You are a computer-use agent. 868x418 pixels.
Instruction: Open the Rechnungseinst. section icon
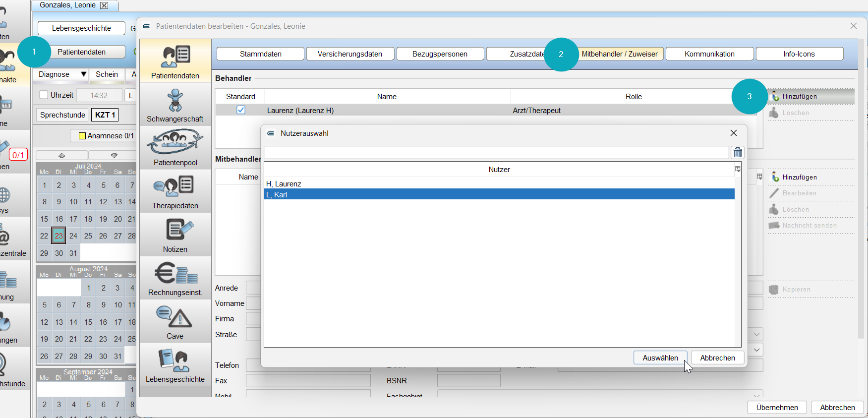click(175, 279)
